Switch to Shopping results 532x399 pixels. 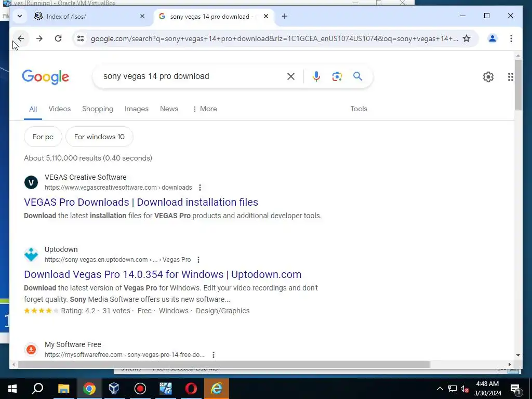click(x=98, y=109)
